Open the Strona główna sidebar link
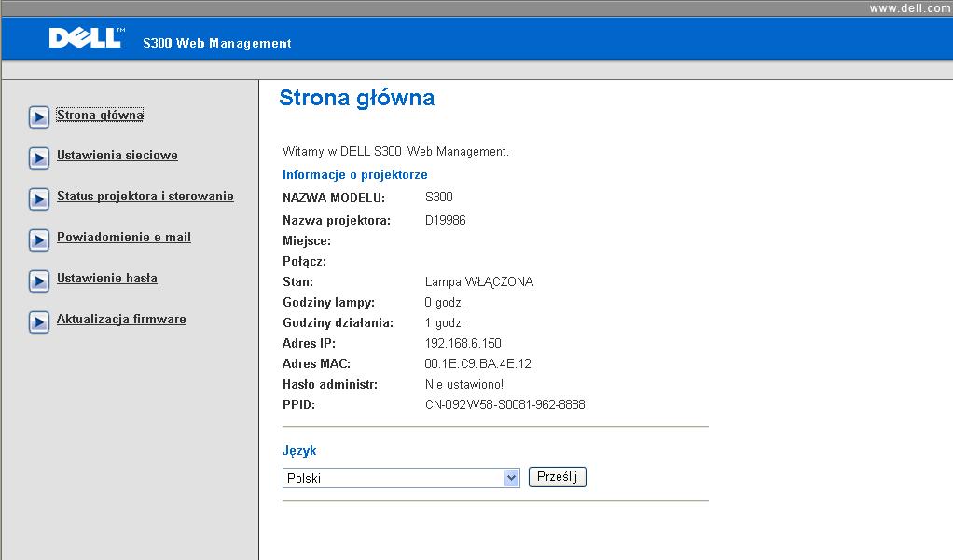The height and width of the screenshot is (560, 953). pyautogui.click(x=100, y=115)
